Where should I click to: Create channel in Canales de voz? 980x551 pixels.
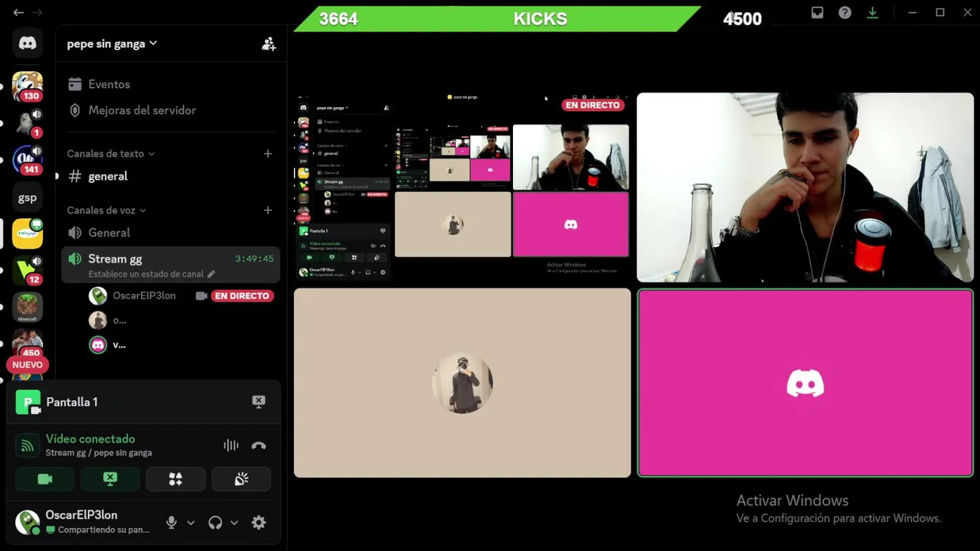(267, 210)
